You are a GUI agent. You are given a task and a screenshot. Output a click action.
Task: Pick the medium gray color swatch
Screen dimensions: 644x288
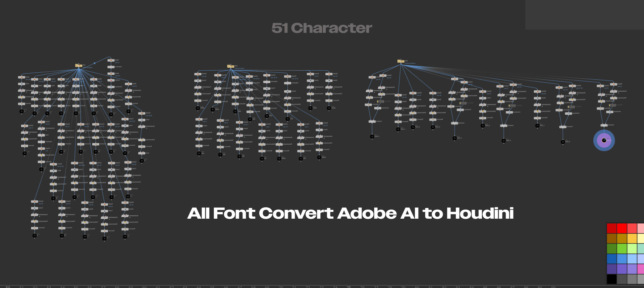pyautogui.click(x=632, y=279)
